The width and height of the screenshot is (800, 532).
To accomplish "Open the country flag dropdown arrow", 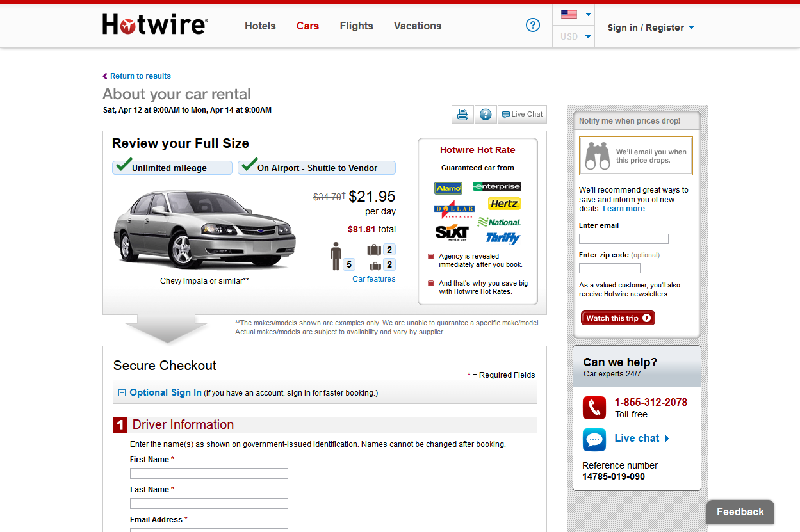I will tap(589, 14).
